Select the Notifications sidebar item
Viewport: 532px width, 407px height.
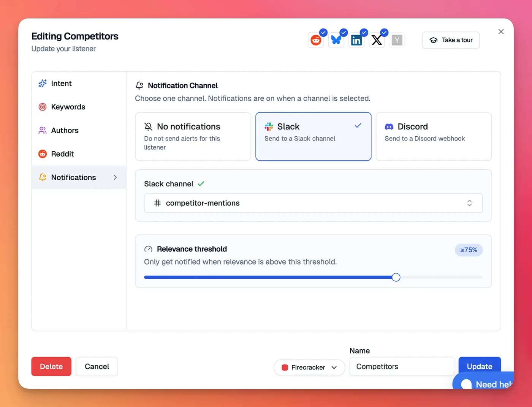[79, 177]
